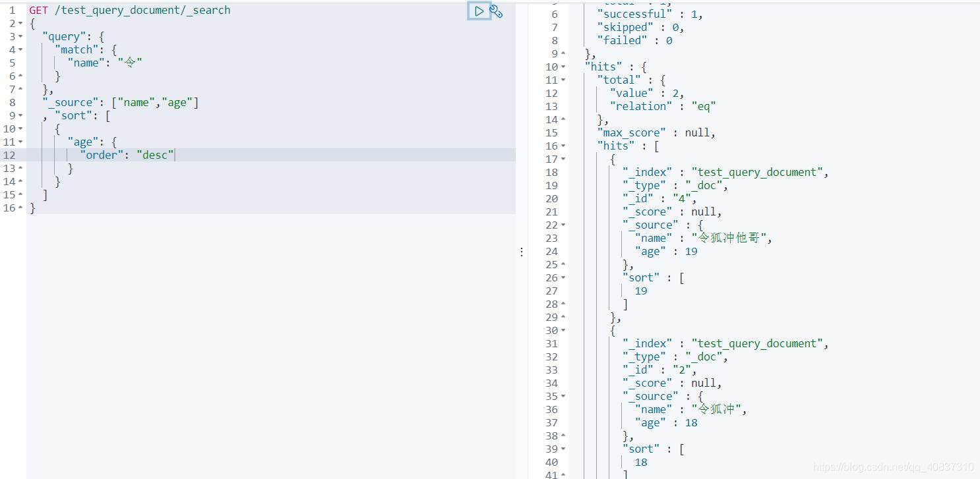Collapse the "sort" array at line 9
This screenshot has height=479, width=980.
coord(20,116)
